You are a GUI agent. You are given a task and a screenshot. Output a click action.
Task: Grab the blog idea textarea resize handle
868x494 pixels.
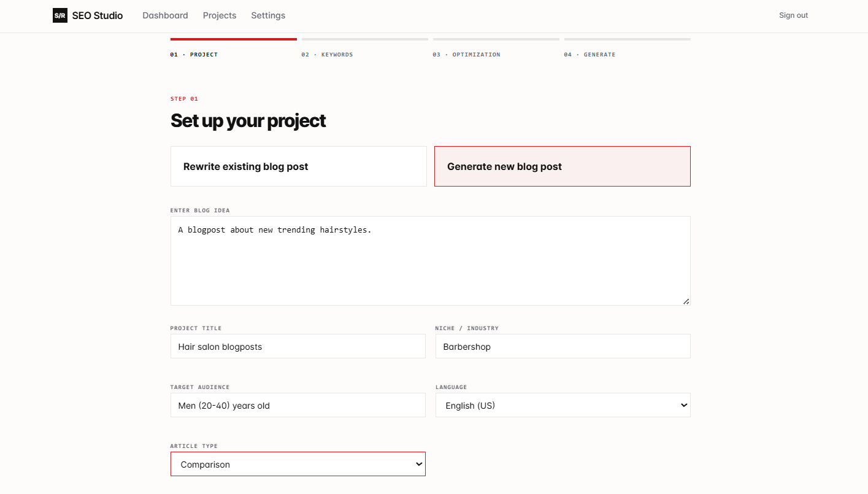click(x=686, y=301)
